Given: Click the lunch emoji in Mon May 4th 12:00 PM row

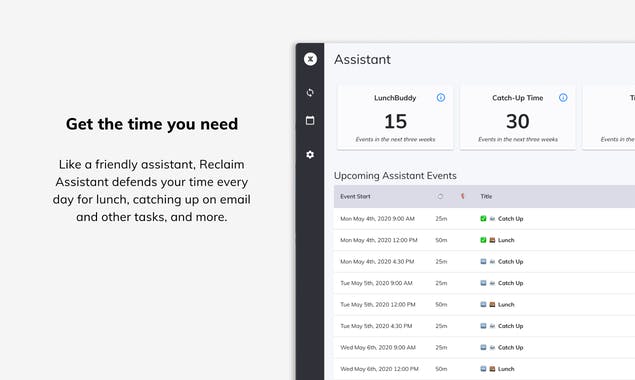Looking at the screenshot, I should click(x=492, y=240).
